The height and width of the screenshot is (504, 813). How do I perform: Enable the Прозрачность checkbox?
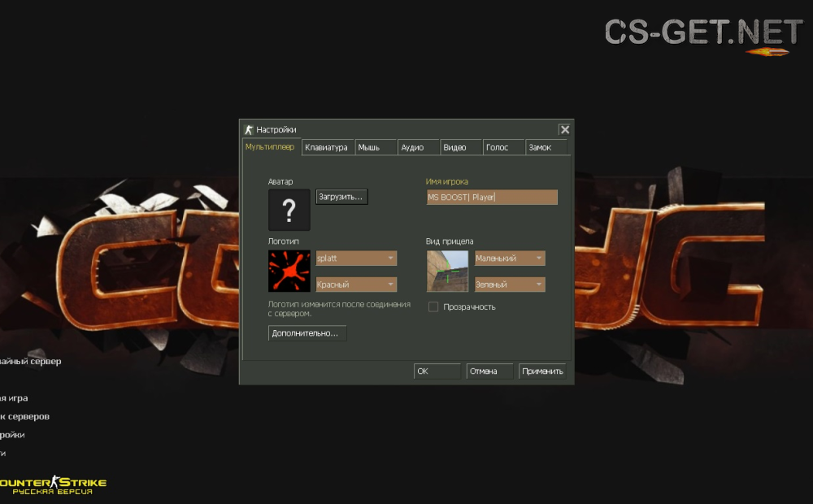pos(433,307)
